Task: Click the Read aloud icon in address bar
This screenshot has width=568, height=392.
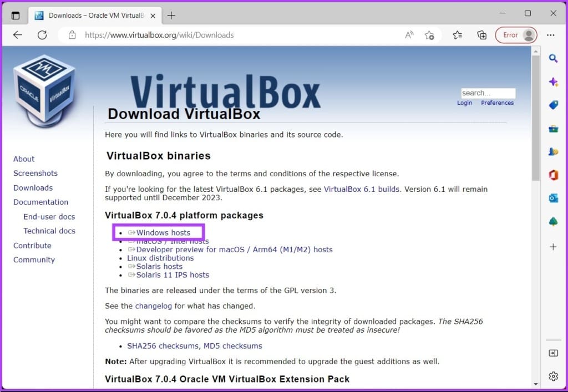Action: click(409, 35)
